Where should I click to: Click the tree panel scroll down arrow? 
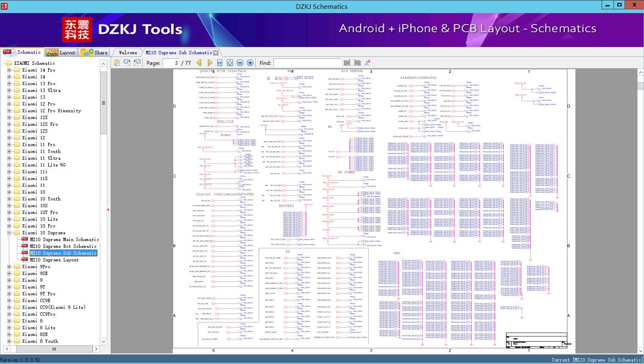[103, 342]
